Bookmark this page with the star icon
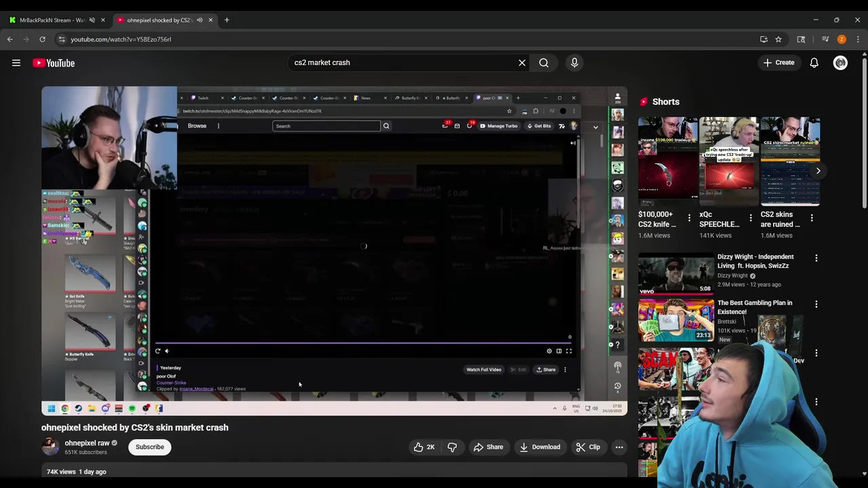The width and height of the screenshot is (868, 488). pyautogui.click(x=778, y=39)
